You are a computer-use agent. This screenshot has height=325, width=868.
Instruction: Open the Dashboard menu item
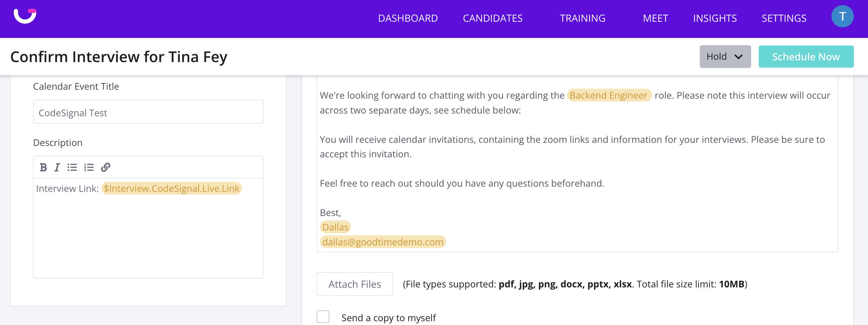tap(408, 18)
